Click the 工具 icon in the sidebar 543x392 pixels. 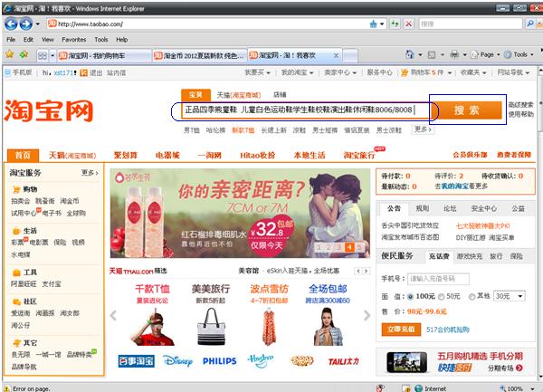[x=16, y=272]
